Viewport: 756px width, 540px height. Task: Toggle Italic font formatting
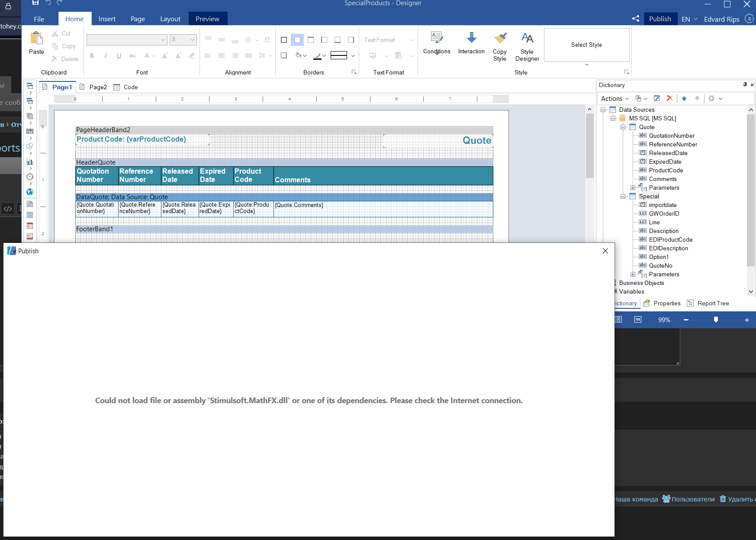(x=106, y=55)
